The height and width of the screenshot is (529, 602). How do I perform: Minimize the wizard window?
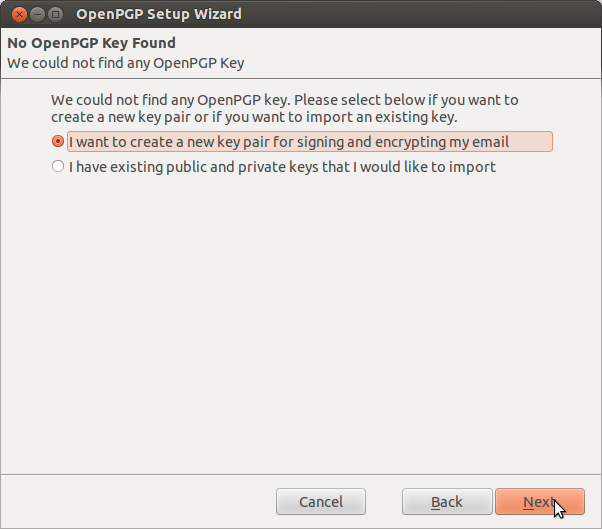(37, 15)
